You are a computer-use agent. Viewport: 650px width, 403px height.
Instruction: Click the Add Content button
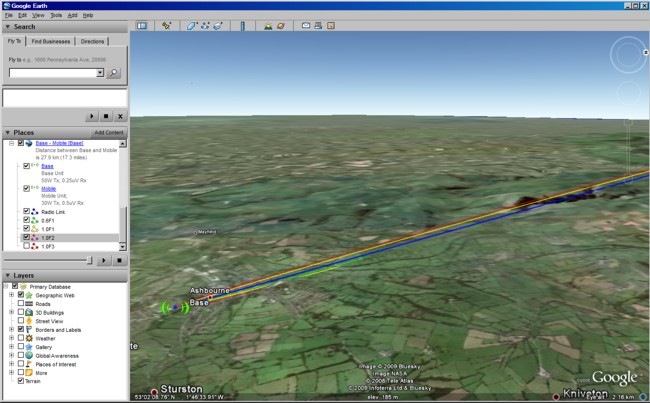tap(109, 133)
